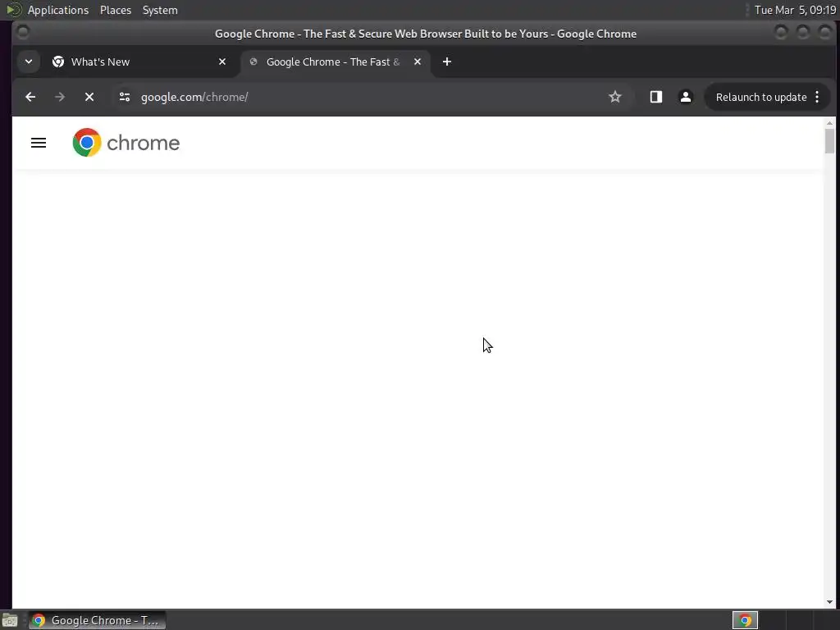Stop loading the page
This screenshot has height=630, width=840.
coord(89,97)
